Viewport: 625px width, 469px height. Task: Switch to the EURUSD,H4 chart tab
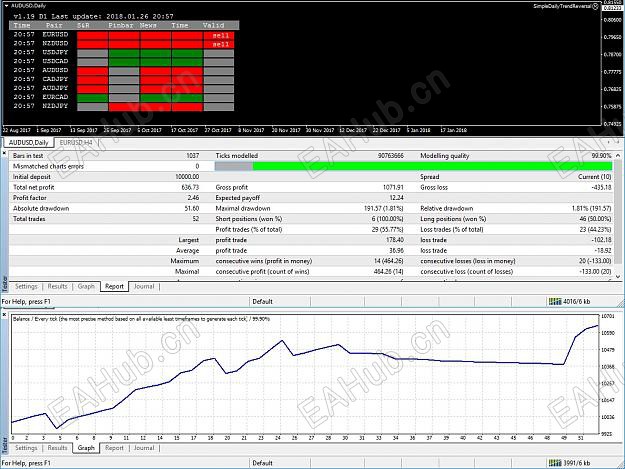(x=76, y=143)
